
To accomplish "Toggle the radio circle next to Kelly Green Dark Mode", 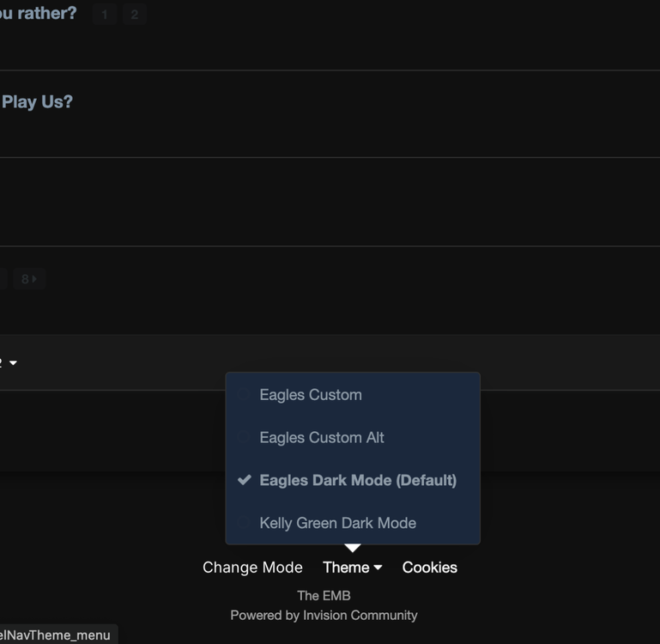I will coord(243,522).
